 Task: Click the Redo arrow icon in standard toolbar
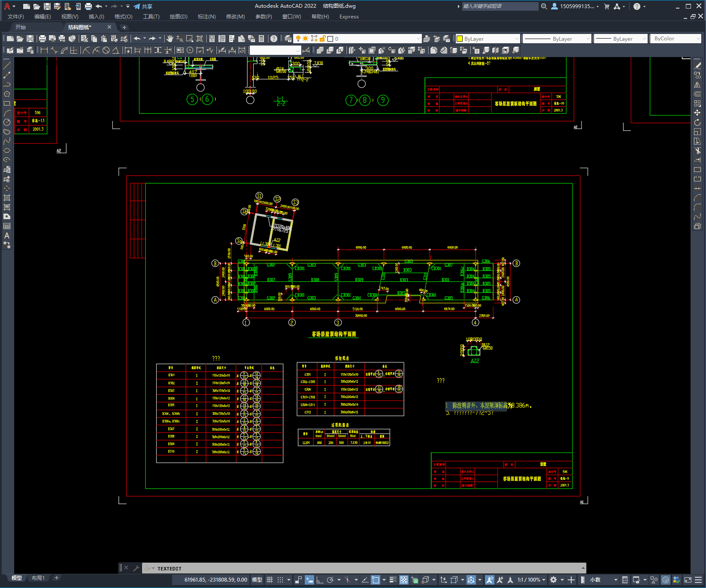pos(152,39)
